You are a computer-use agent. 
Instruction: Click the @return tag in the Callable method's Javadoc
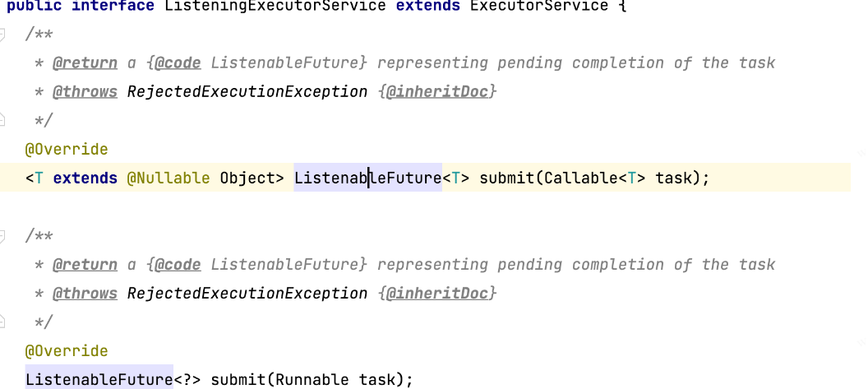coord(85,63)
